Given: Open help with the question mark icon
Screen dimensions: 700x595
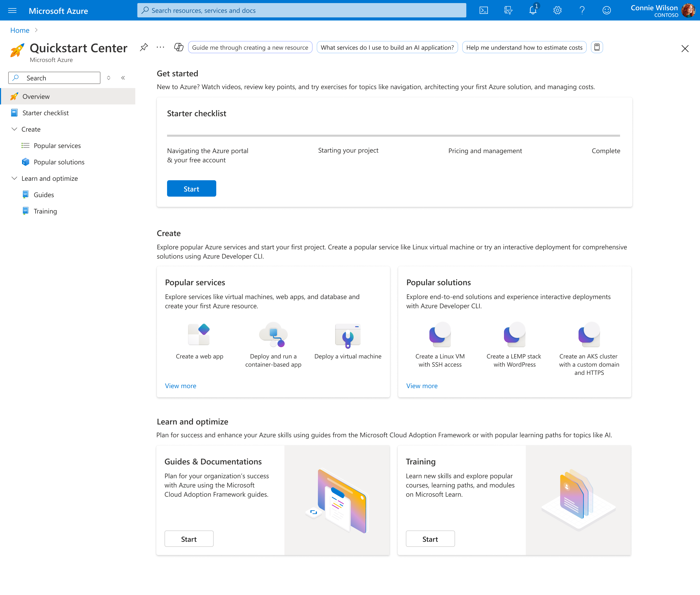Looking at the screenshot, I should [582, 10].
